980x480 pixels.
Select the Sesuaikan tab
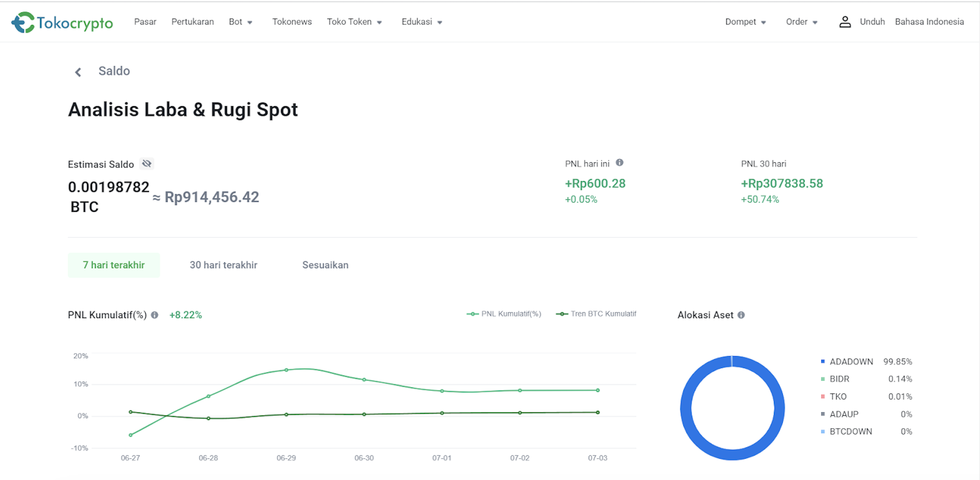click(325, 265)
